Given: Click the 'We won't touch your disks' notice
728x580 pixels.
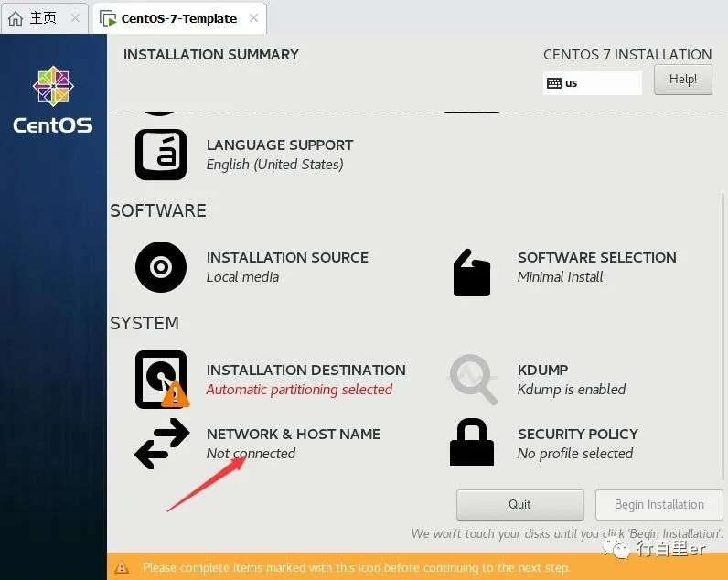Looking at the screenshot, I should (x=567, y=533).
